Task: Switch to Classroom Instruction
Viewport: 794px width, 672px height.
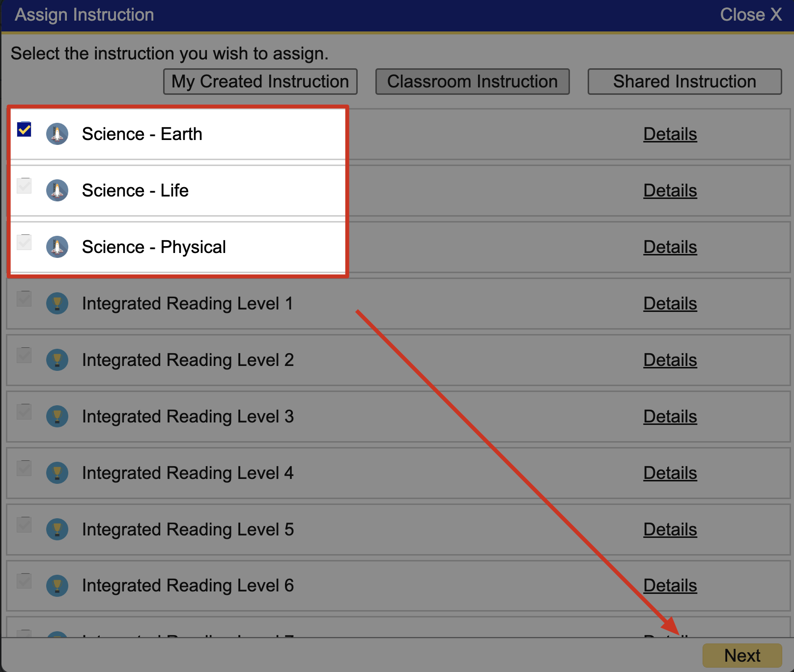Action: 472,81
